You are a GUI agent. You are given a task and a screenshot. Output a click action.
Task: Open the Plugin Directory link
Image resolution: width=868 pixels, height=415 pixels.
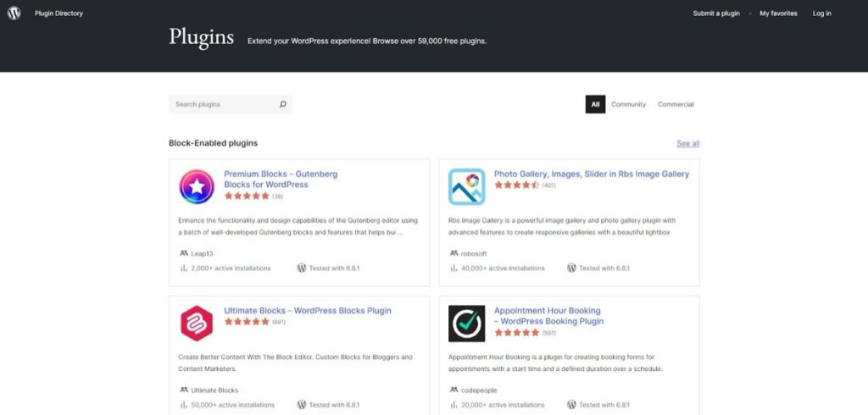(58, 14)
